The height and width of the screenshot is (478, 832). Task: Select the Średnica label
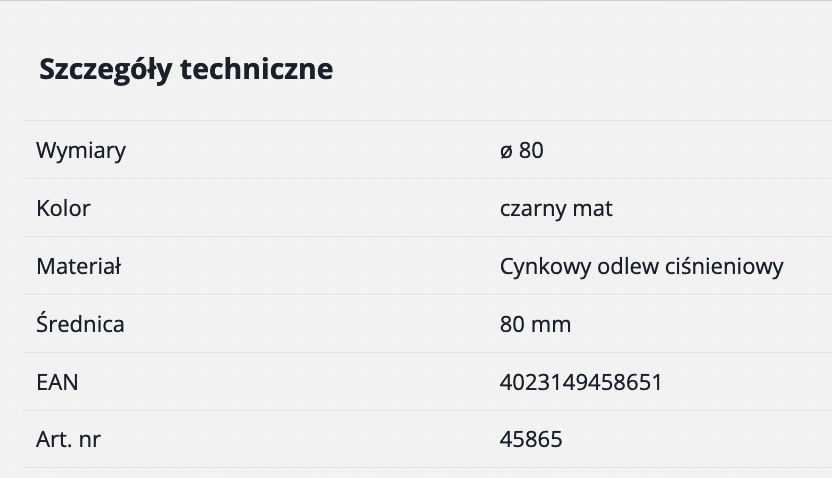[x=80, y=323]
